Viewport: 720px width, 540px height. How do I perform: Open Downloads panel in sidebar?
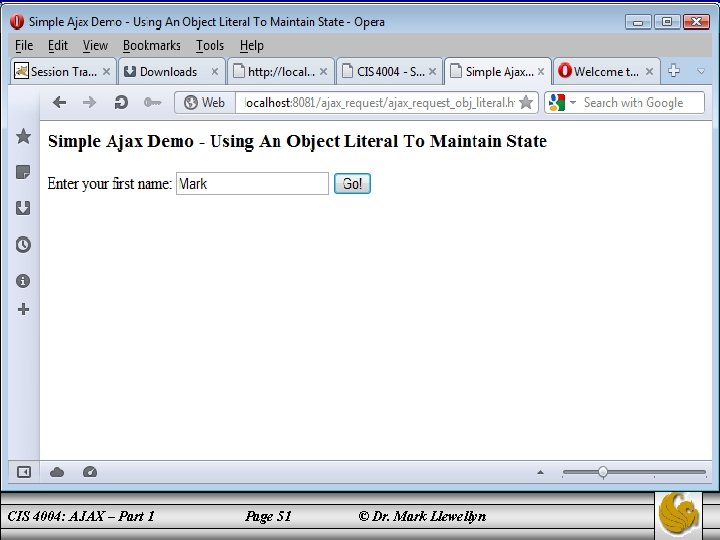[23, 208]
